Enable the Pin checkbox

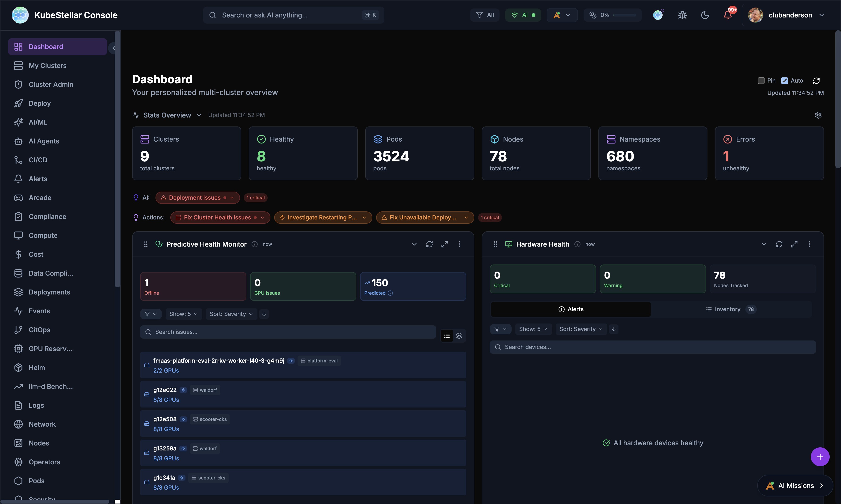pos(761,80)
